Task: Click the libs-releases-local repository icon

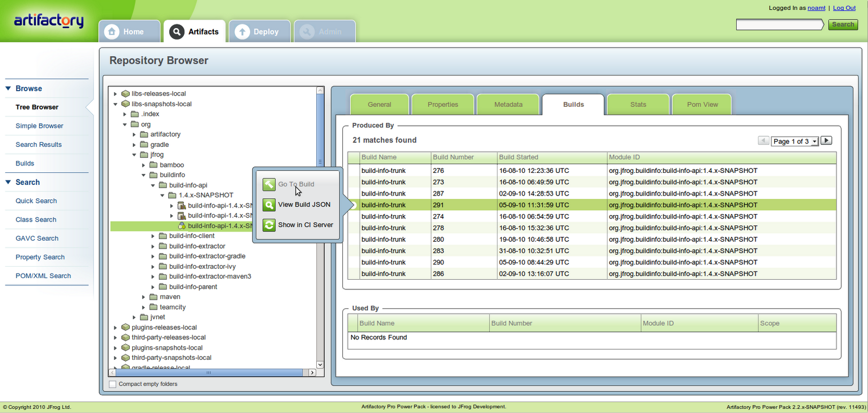Action: [x=125, y=94]
